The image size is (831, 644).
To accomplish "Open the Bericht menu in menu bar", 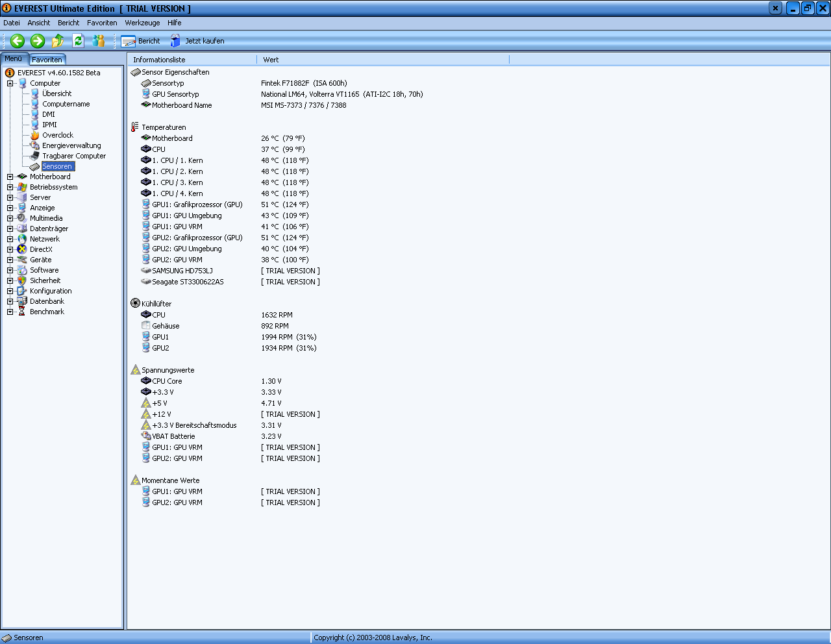I will [69, 23].
